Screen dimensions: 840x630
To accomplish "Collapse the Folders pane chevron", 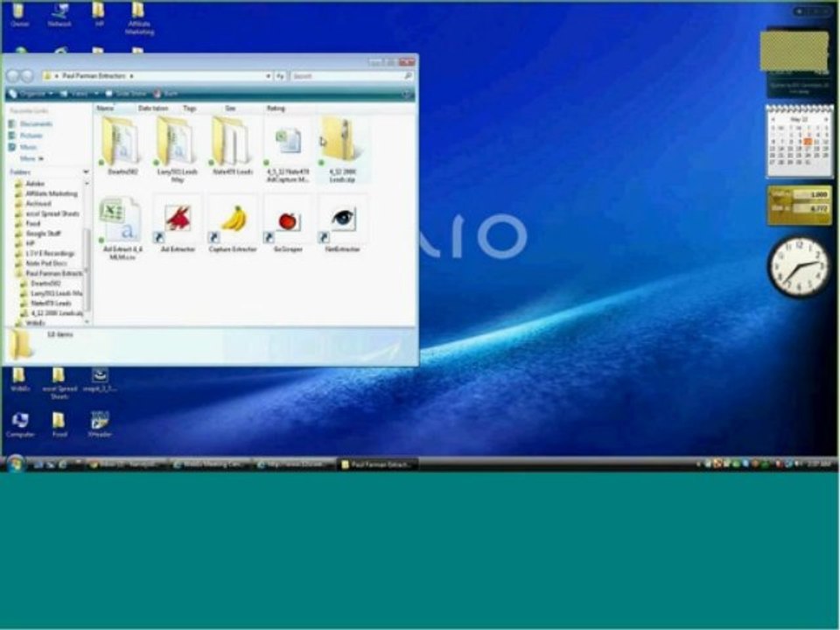I will tap(86, 172).
